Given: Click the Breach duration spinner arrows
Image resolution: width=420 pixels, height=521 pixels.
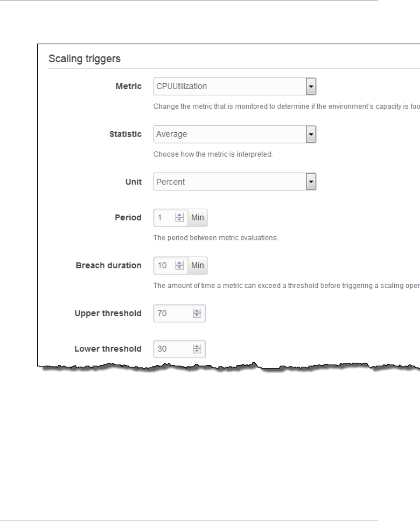Looking at the screenshot, I should point(179,265).
